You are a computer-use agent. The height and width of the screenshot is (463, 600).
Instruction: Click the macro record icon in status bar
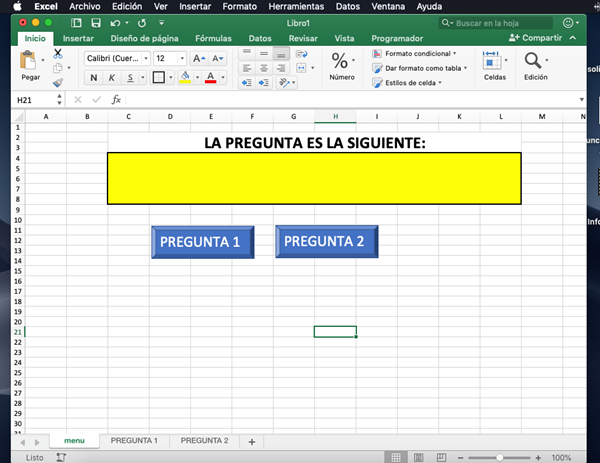click(61, 457)
